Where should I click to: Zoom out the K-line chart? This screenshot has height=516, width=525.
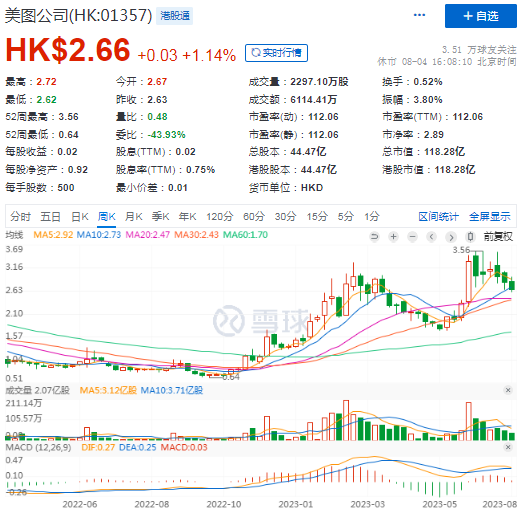412,237
